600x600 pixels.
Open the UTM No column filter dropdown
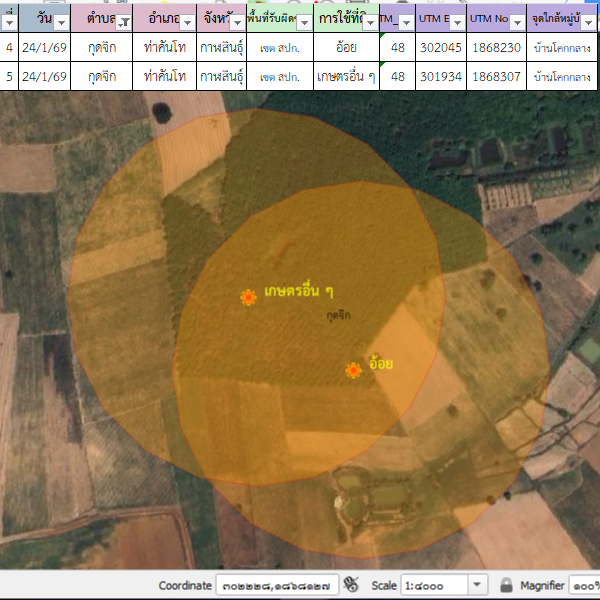[516, 22]
